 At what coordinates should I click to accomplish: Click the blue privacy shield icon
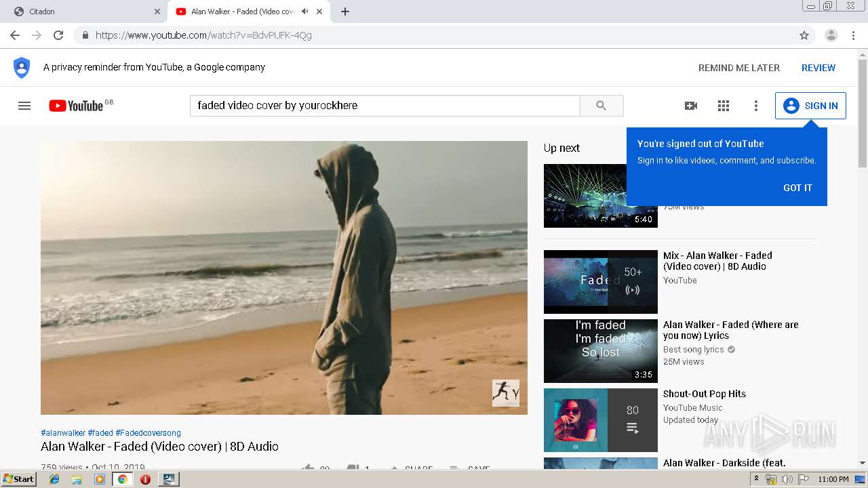(22, 68)
